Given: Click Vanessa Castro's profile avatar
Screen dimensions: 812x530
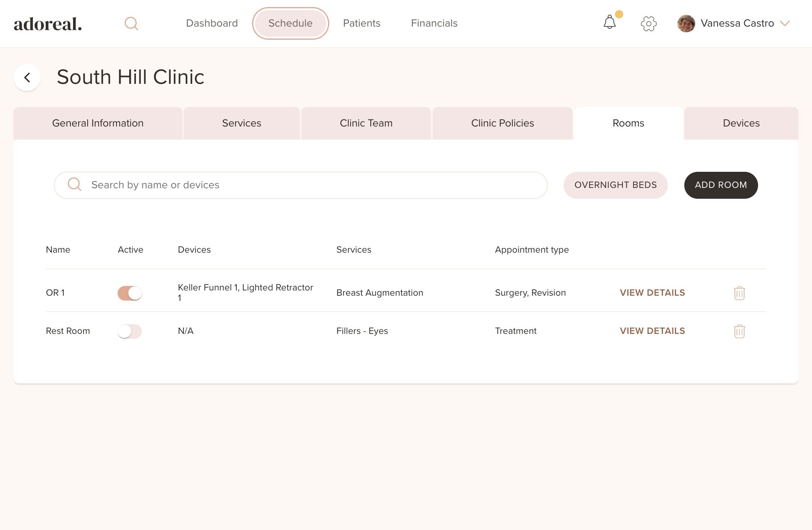Looking at the screenshot, I should tap(686, 24).
